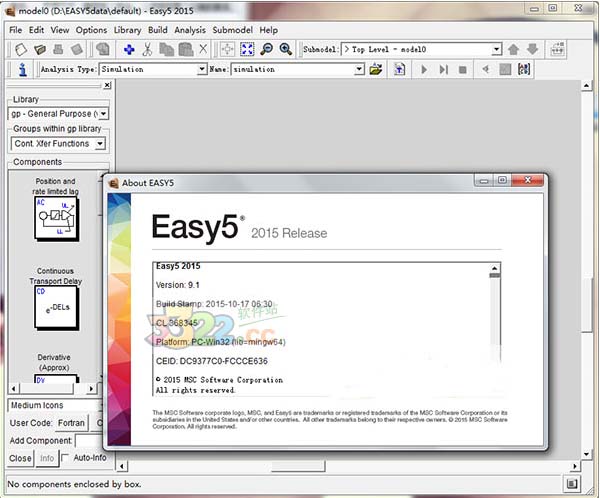Click the Open model folder icon
600x498 pixels.
click(x=40, y=49)
